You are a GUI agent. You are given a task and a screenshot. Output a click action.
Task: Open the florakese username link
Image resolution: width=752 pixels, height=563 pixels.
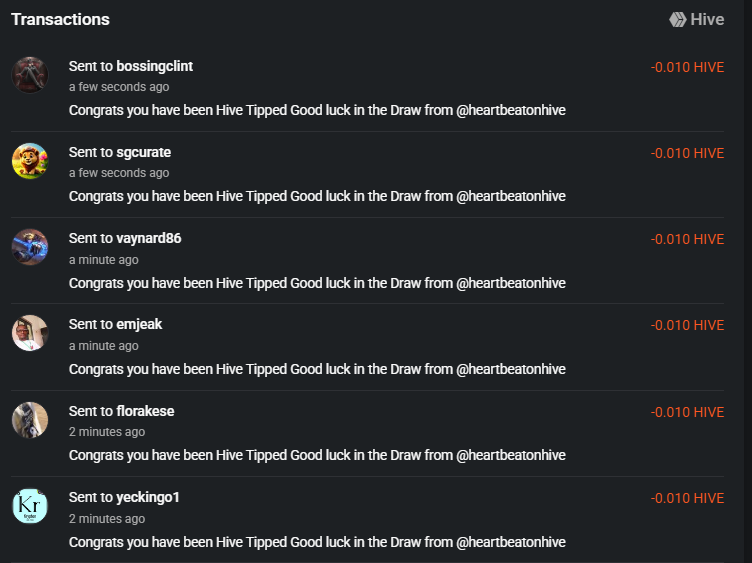pyautogui.click(x=145, y=411)
